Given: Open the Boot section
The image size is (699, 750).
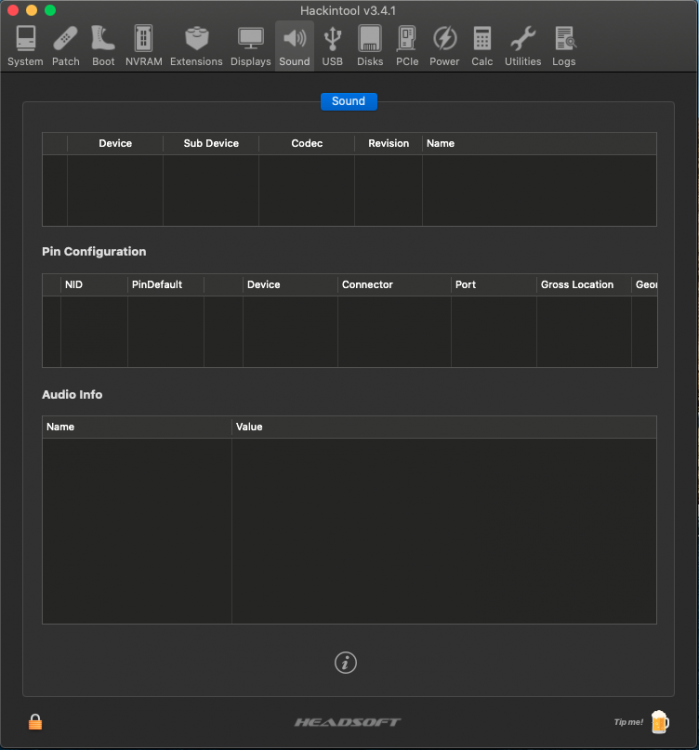Looking at the screenshot, I should click(x=103, y=46).
